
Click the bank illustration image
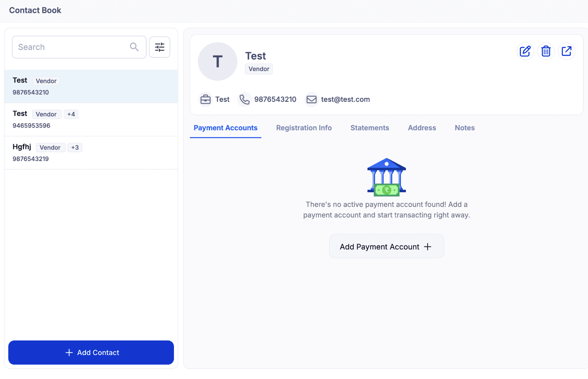pyautogui.click(x=386, y=177)
